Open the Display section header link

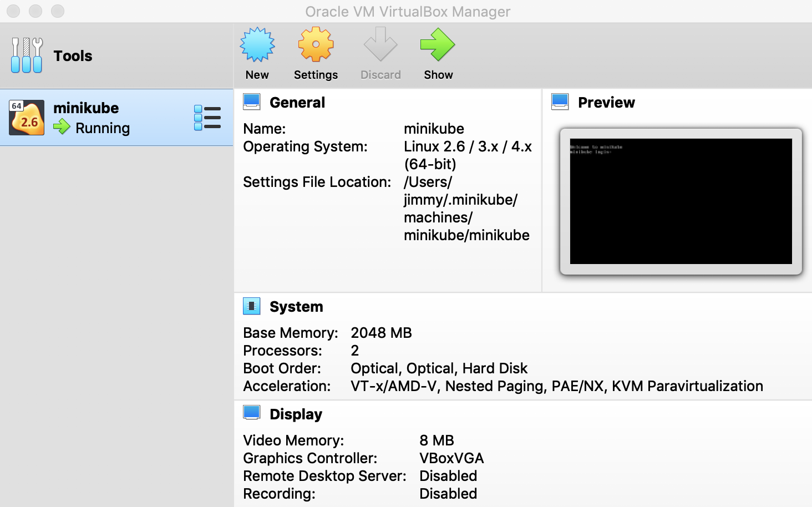click(296, 414)
